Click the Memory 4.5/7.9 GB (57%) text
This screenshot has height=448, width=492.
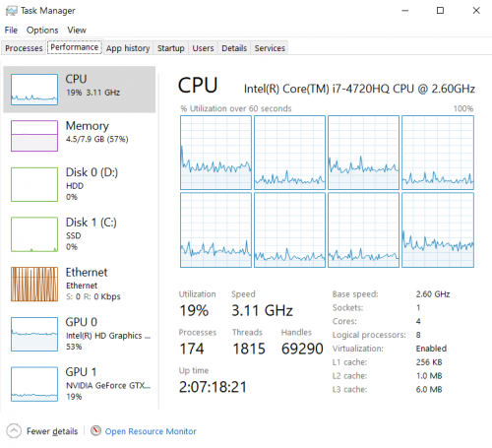[97, 139]
